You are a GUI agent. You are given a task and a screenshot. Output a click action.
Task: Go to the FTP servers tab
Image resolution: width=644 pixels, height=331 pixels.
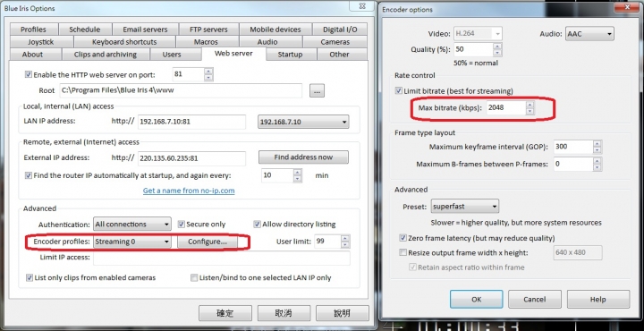point(208,30)
